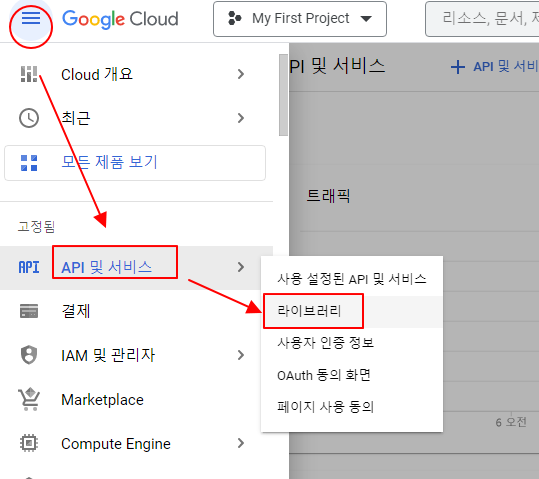Viewport: 539px width, 479px height.
Task: Click the project selector hexagon dots icon
Action: [235, 19]
